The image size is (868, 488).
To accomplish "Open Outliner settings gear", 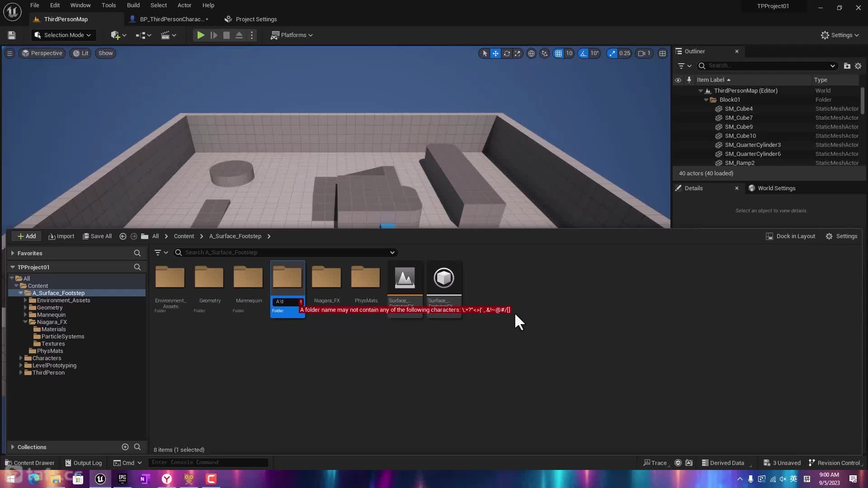I will point(858,66).
